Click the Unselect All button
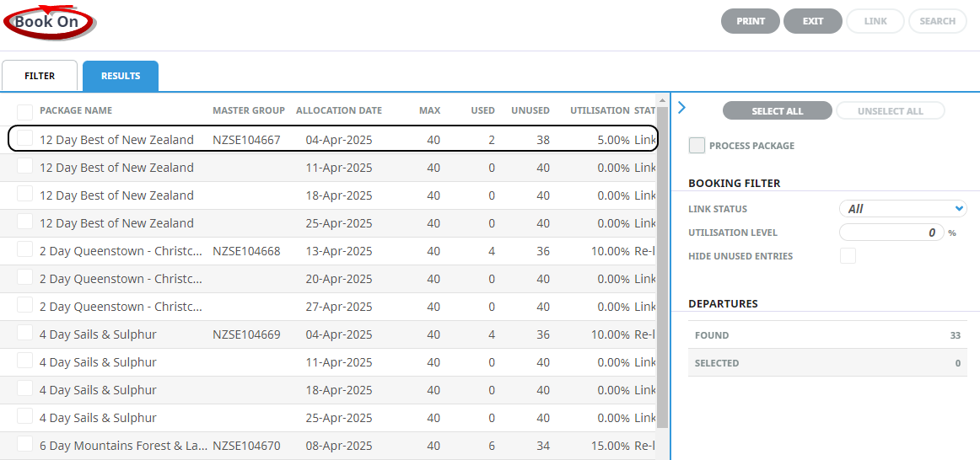980x460 pixels. coord(890,111)
